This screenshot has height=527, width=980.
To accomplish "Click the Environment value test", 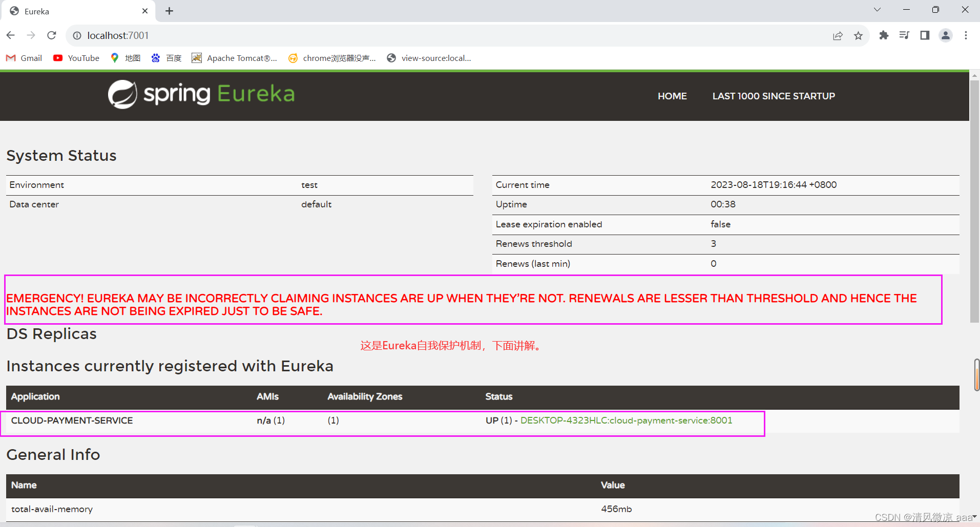I will click(309, 185).
